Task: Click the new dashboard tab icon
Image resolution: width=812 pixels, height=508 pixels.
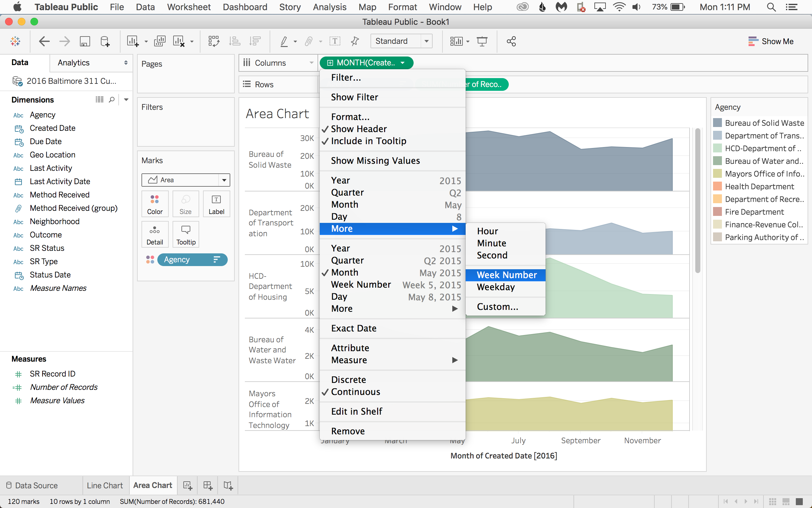Action: [x=208, y=485]
